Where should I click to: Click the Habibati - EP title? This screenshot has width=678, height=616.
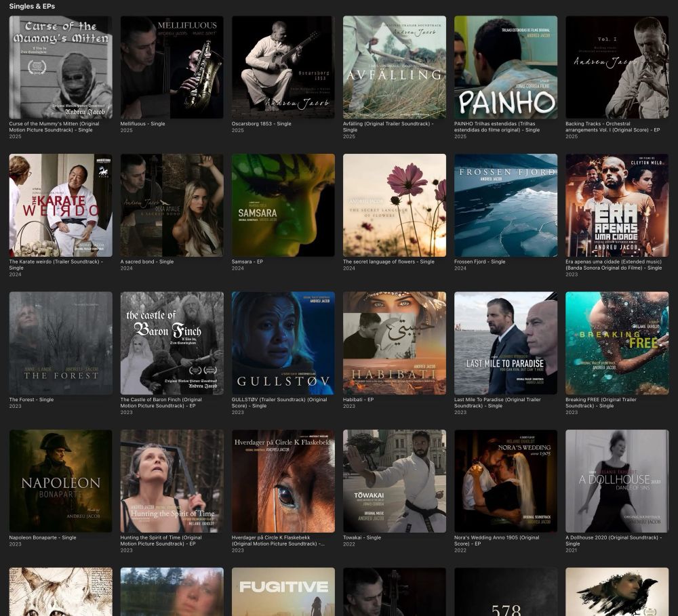coord(358,399)
